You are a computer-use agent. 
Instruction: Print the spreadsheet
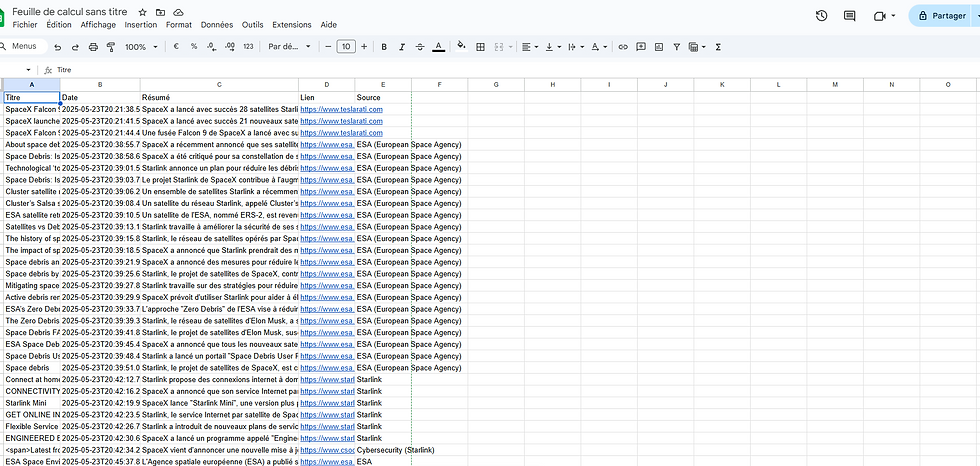coord(93,47)
